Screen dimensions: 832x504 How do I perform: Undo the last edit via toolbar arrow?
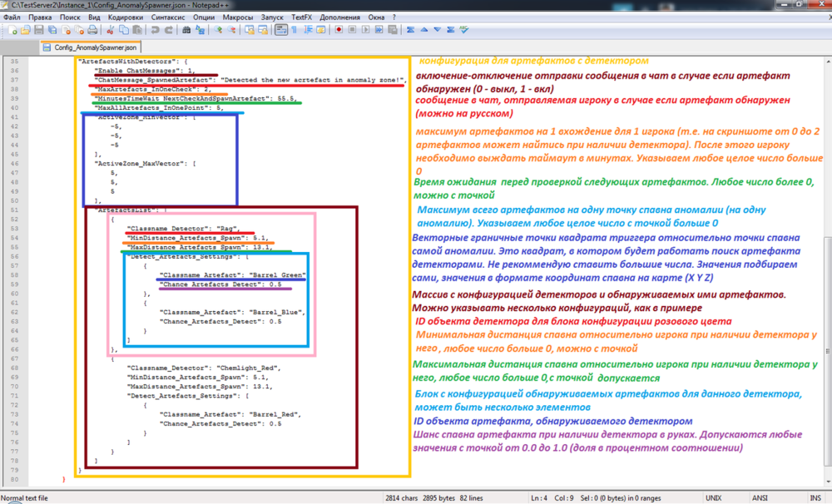tap(155, 30)
